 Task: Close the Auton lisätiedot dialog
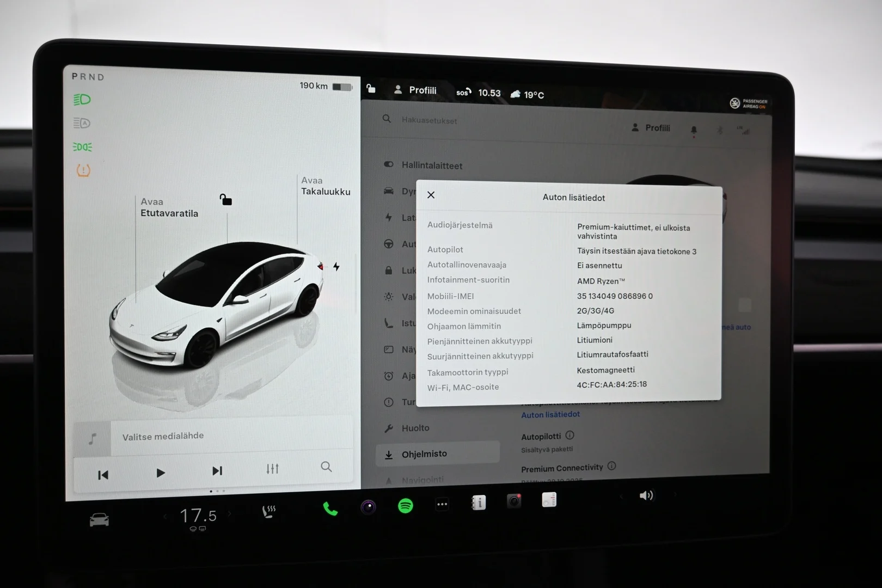click(431, 195)
